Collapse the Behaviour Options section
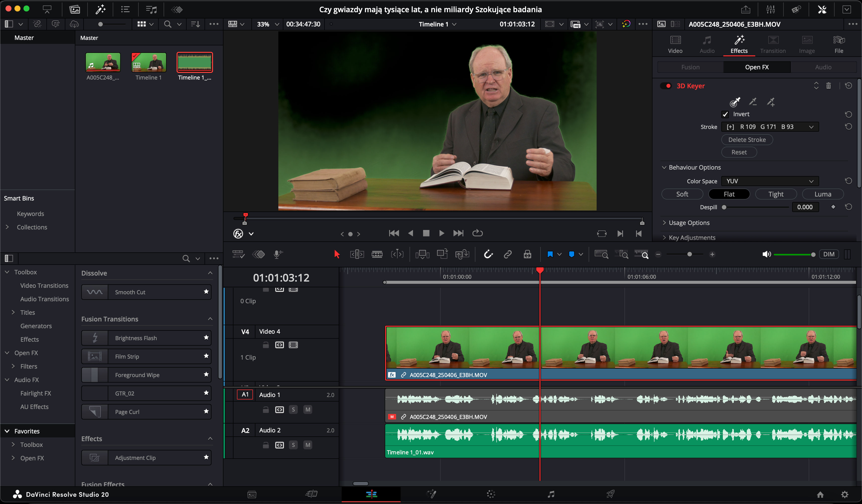Viewport: 862px width, 504px height. point(664,167)
